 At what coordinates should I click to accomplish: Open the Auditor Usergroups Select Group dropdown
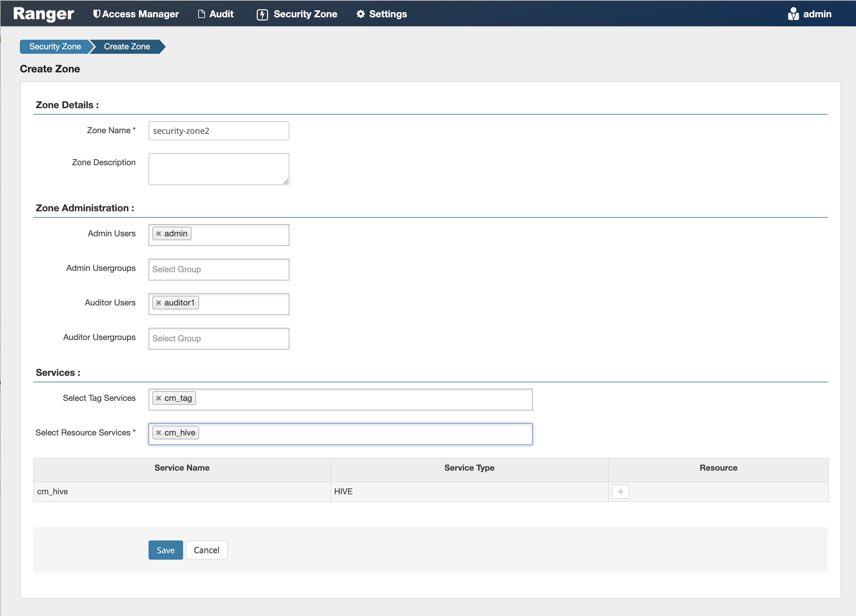(x=219, y=338)
